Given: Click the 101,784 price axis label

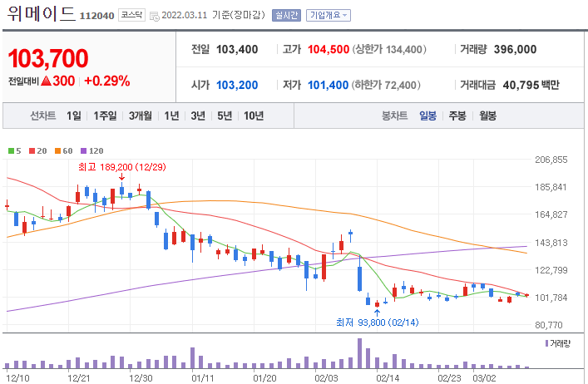Looking at the screenshot, I should click(x=551, y=298).
